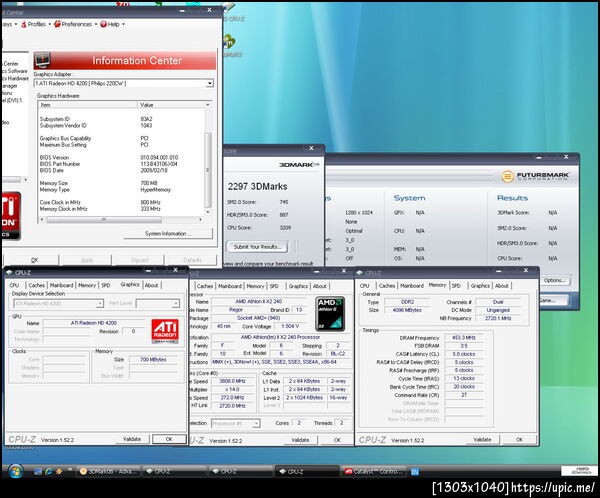This screenshot has width=600, height=498.
Task: Click scroll-down arrow of Graphics Hardware list
Action: pyautogui.click(x=208, y=212)
